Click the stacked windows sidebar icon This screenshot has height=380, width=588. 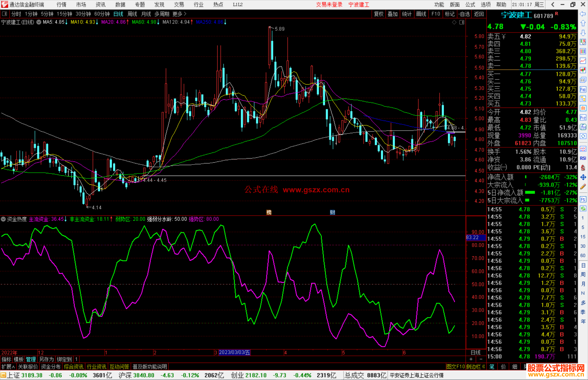tap(583, 80)
